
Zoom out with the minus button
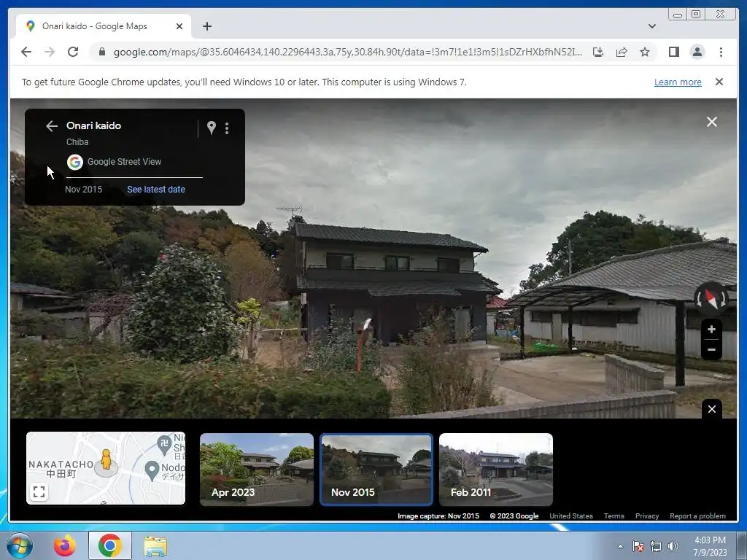click(x=711, y=349)
